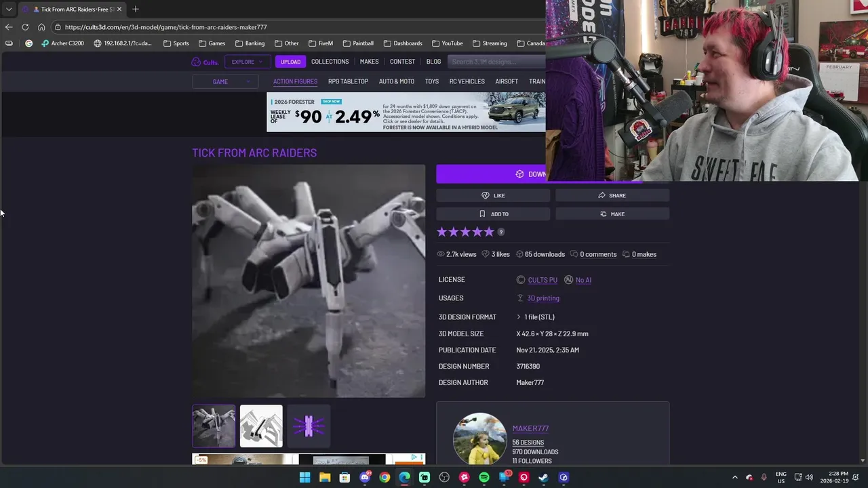Open the Sports bookmarks folder

(x=176, y=43)
